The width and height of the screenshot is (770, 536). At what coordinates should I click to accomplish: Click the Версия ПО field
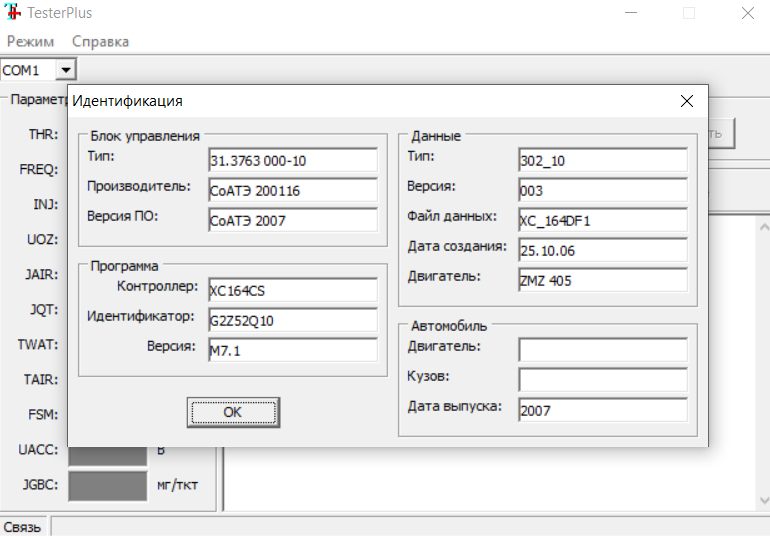coord(292,220)
